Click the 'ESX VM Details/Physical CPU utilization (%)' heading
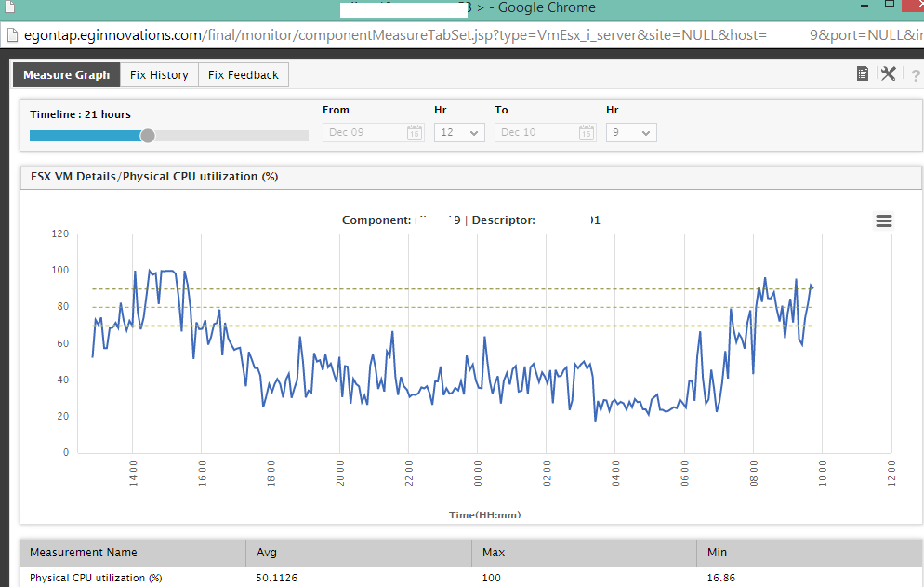The height and width of the screenshot is (587, 924). coord(154,177)
